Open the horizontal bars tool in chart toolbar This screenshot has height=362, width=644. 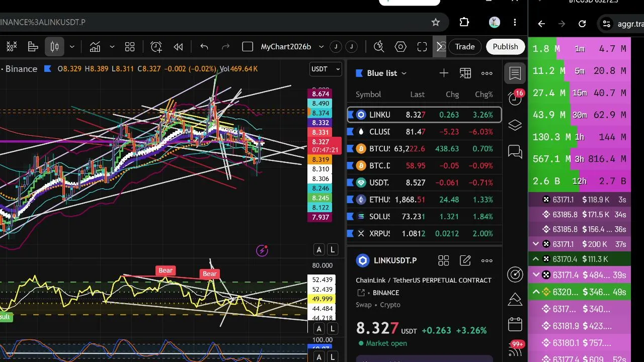pos(33,47)
